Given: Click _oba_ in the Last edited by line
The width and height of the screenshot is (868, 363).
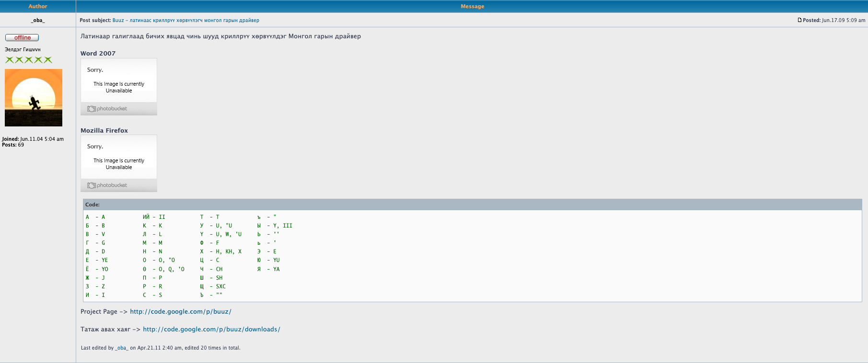Looking at the screenshot, I should pos(122,348).
